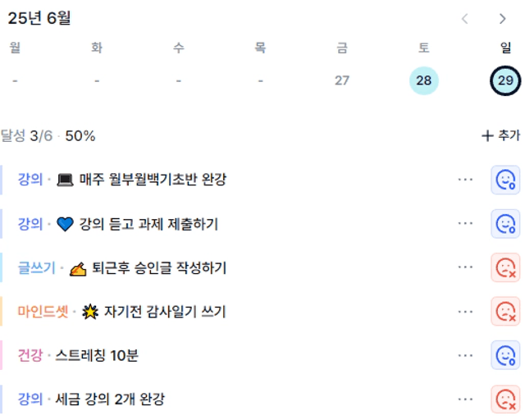Show more options for 스트레칭 10분

[465, 355]
